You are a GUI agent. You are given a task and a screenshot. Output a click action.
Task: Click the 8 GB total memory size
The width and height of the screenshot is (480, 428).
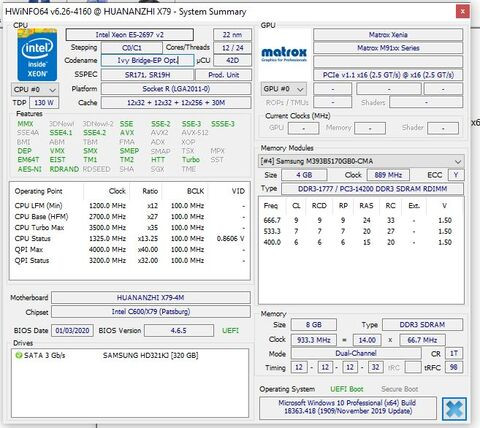tap(314, 325)
